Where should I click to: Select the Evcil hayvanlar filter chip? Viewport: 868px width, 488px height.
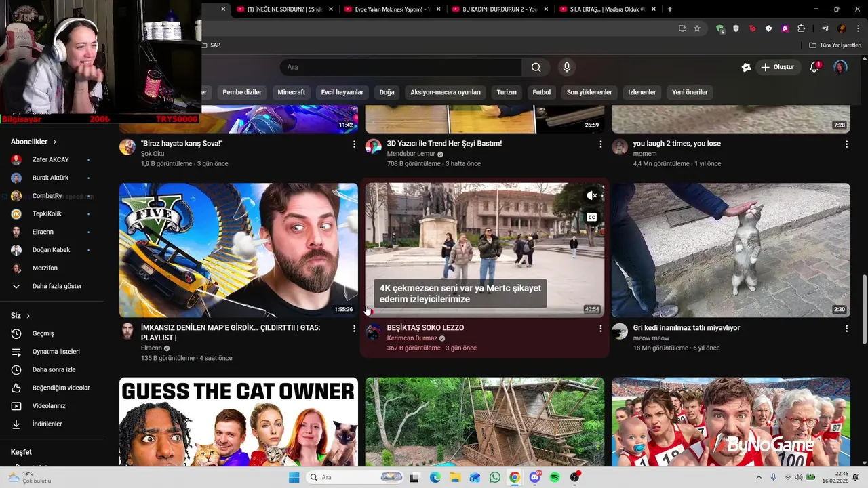342,92
